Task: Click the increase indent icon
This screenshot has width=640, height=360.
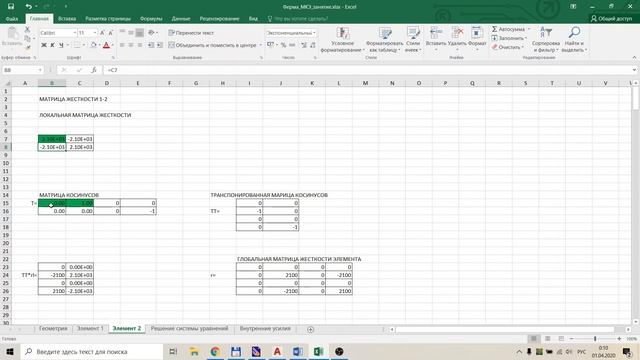Action: pyautogui.click(x=160, y=45)
